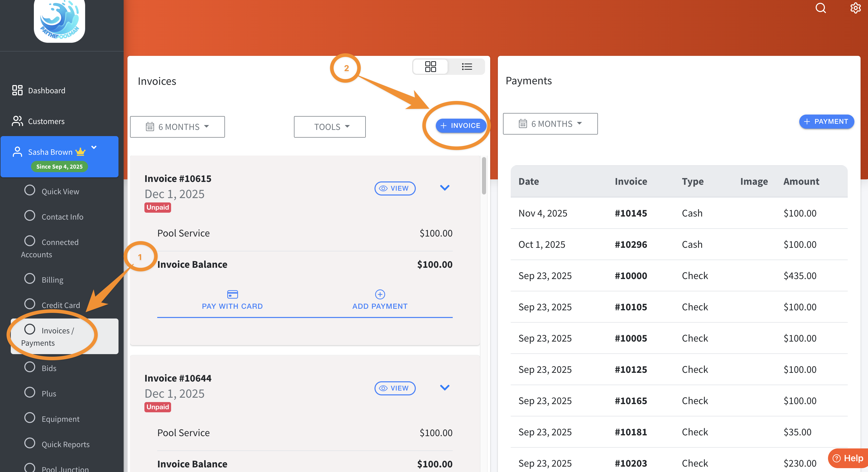Switch to list view icon
The width and height of the screenshot is (868, 472).
click(467, 66)
